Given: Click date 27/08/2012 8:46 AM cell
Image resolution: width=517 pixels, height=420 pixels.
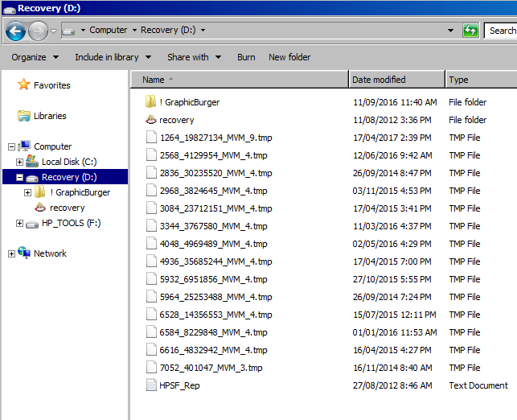Looking at the screenshot, I should (x=392, y=385).
